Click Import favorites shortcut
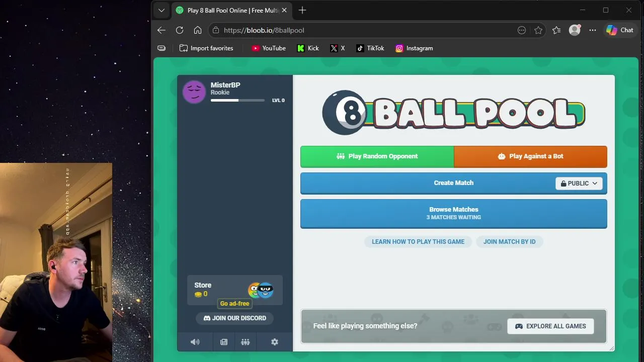The image size is (644, 362). pos(206,48)
